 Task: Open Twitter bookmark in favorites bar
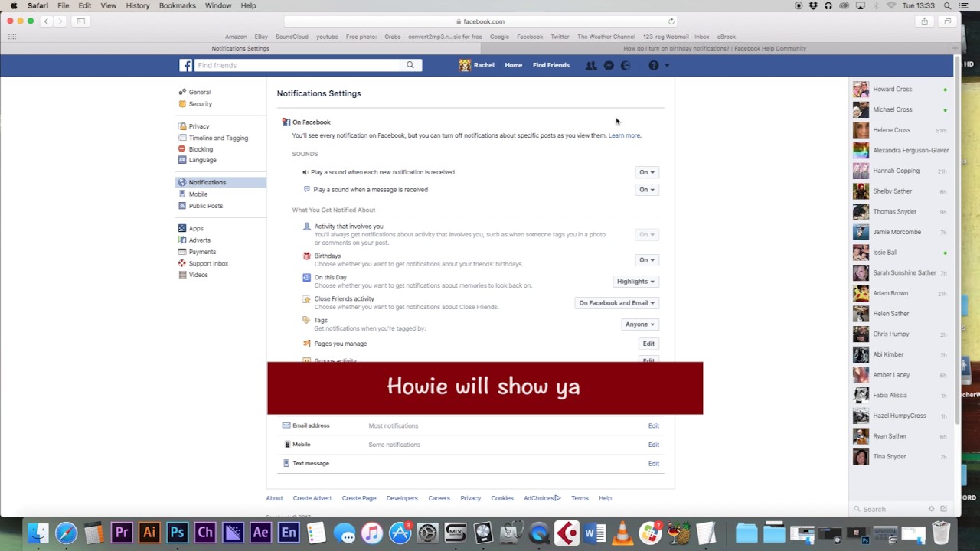[x=560, y=37]
